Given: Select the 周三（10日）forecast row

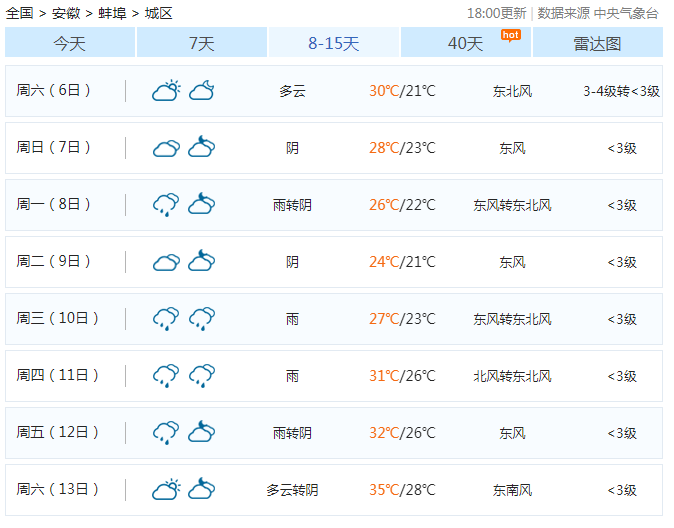Looking at the screenshot, I should pyautogui.click(x=334, y=319).
